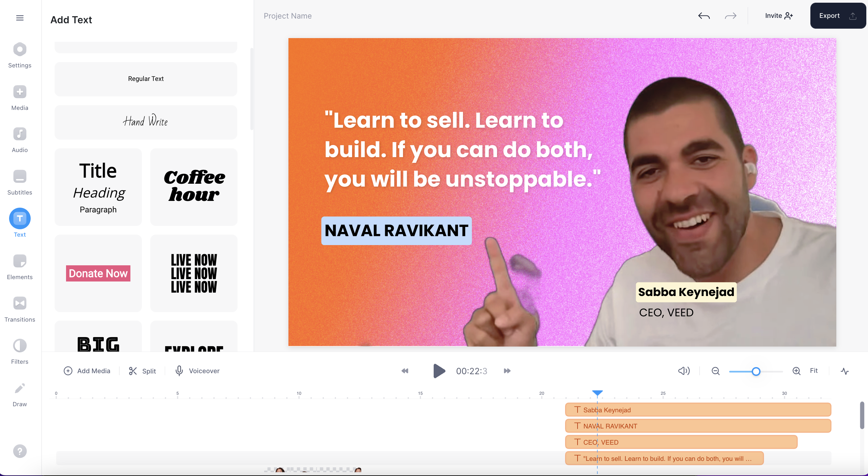Image resolution: width=868 pixels, height=476 pixels.
Task: Toggle the volume speaker icon
Action: [x=684, y=371]
